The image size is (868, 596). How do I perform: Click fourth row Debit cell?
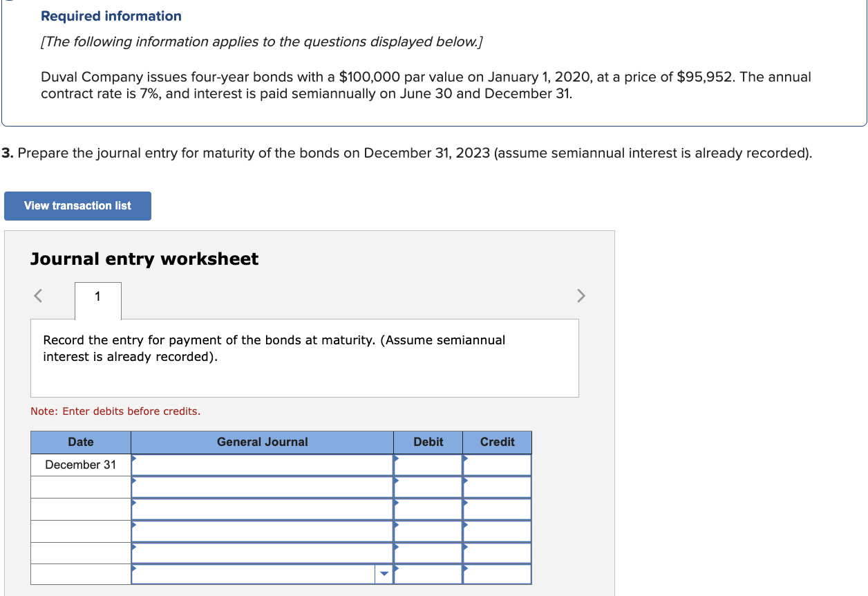click(428, 531)
